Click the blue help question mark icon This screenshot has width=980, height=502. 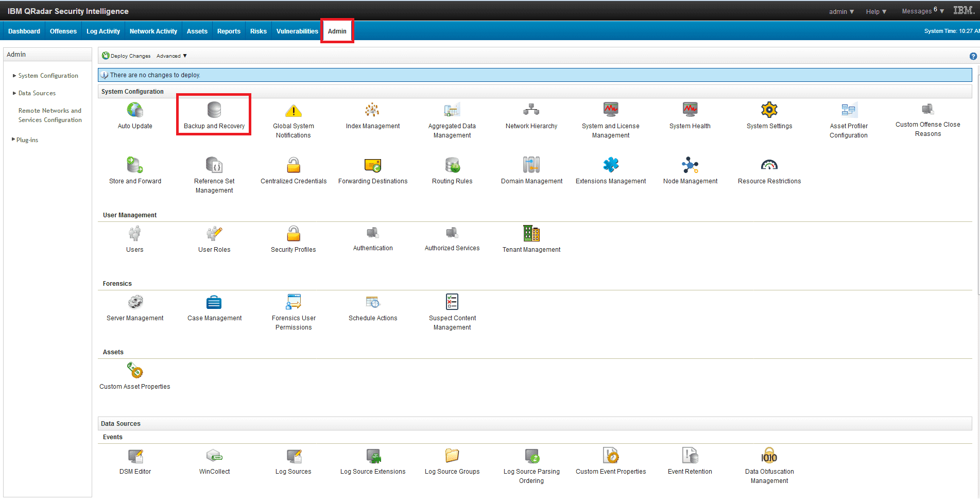point(973,56)
